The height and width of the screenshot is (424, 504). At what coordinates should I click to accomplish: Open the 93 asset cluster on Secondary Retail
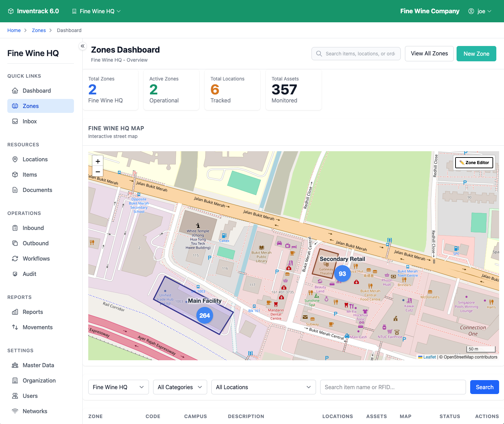pos(342,273)
